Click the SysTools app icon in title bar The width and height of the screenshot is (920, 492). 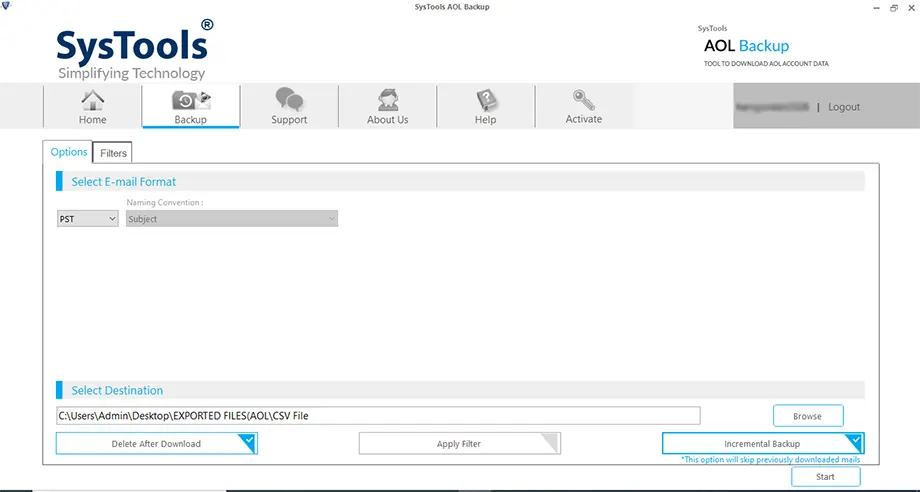click(6, 6)
